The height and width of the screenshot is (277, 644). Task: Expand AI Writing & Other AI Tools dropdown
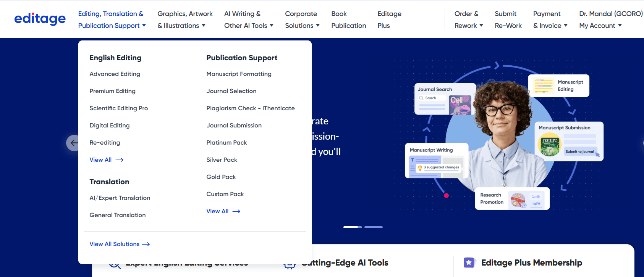(249, 19)
